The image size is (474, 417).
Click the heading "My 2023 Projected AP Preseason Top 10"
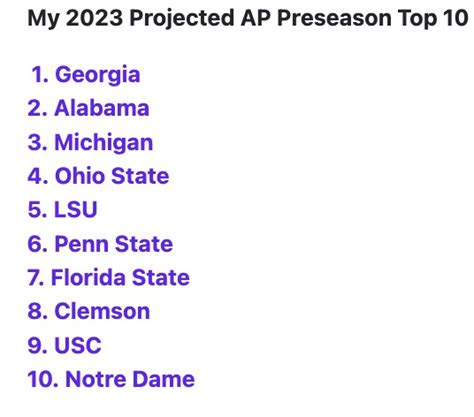point(248,19)
